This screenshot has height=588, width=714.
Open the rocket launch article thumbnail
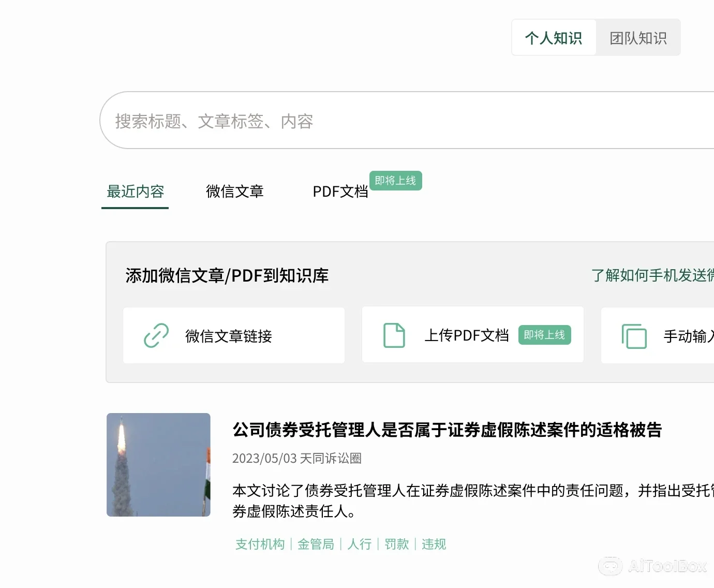pos(158,465)
